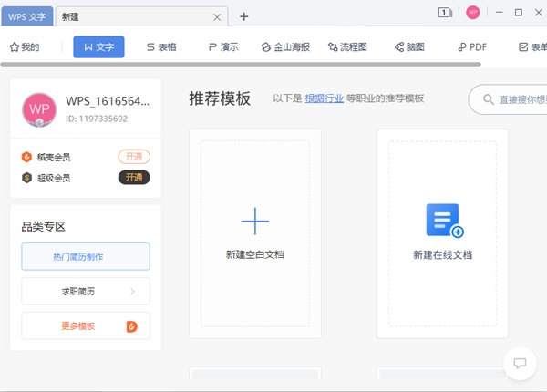Create a new online document 新建在线文档
The width and height of the screenshot is (547, 392).
coord(442,233)
